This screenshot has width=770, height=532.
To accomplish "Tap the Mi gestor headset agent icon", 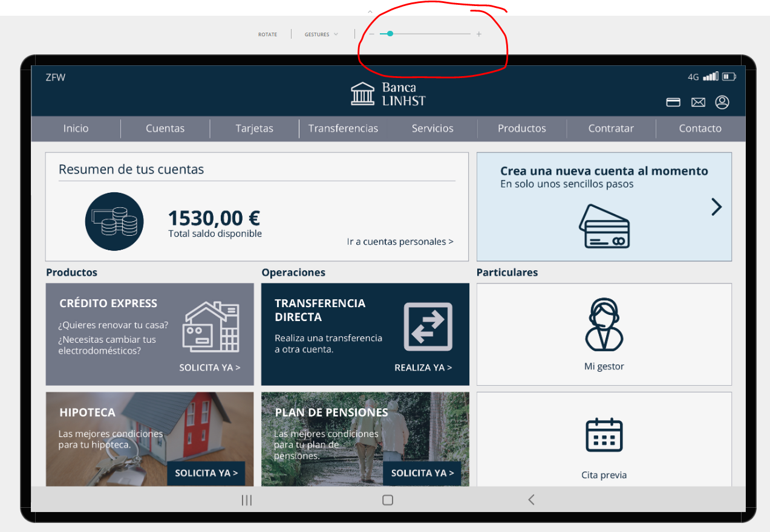I will [604, 325].
